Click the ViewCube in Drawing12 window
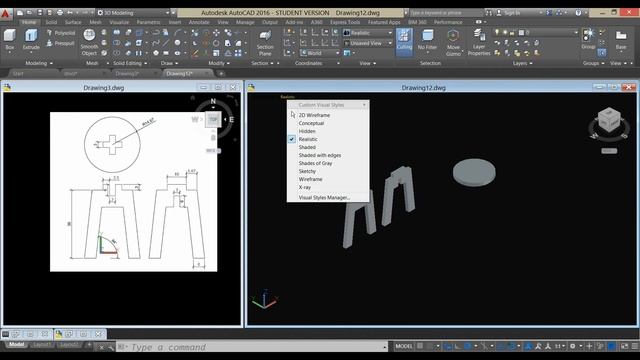Image resolution: width=640 pixels, height=360 pixels. [609, 120]
